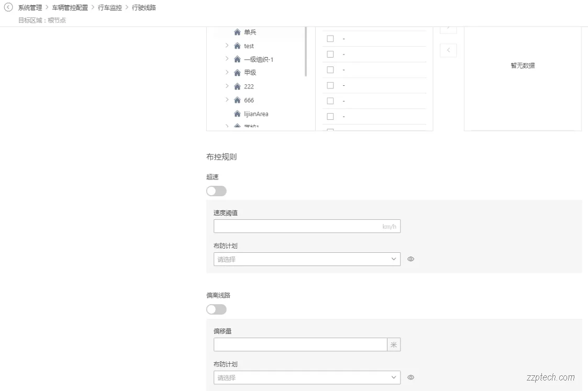The height and width of the screenshot is (391, 588).
Task: Click the left arrow transfer button
Action: tap(448, 50)
